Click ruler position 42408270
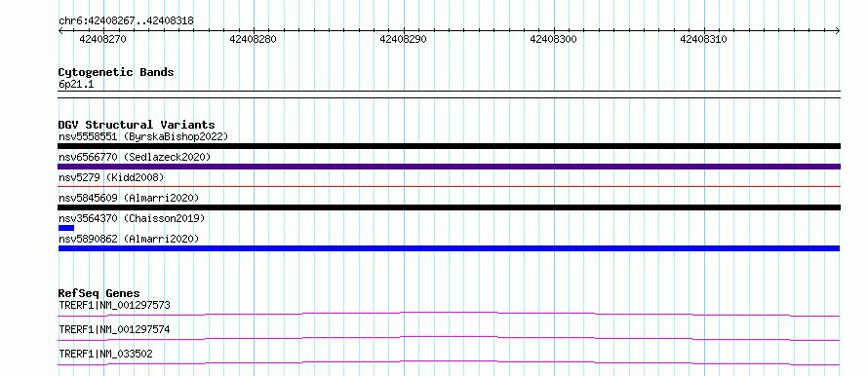Viewport: 868px width, 376px height. [103, 39]
